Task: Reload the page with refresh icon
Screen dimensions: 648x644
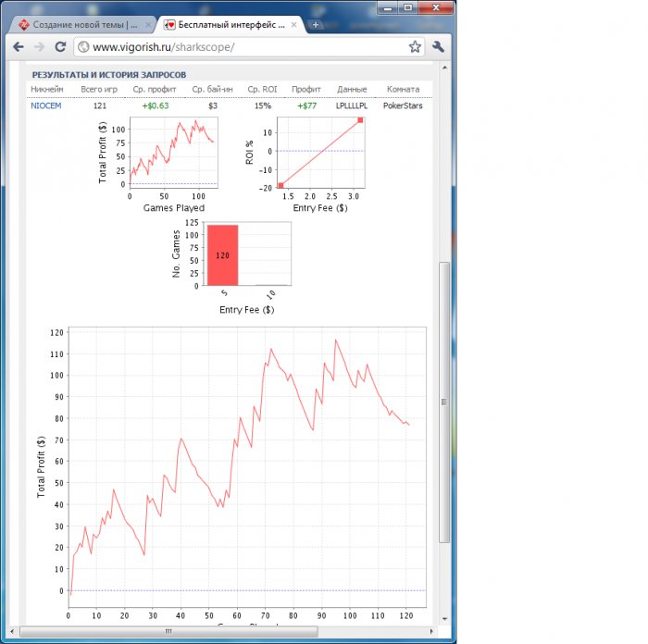Action: [x=60, y=47]
